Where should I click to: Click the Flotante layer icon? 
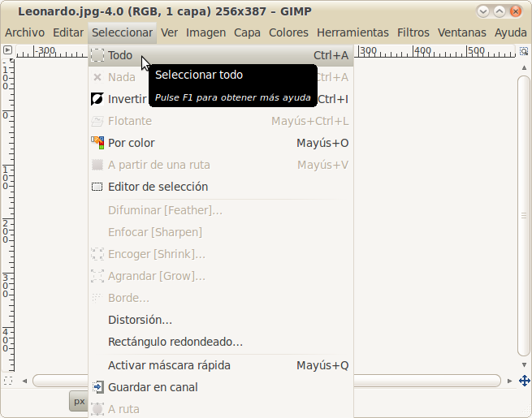(x=97, y=121)
